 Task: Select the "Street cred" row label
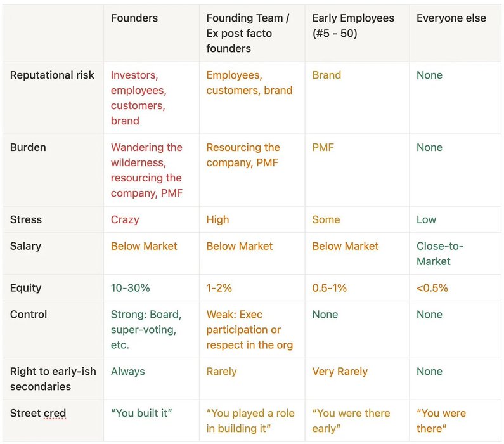[x=38, y=414]
